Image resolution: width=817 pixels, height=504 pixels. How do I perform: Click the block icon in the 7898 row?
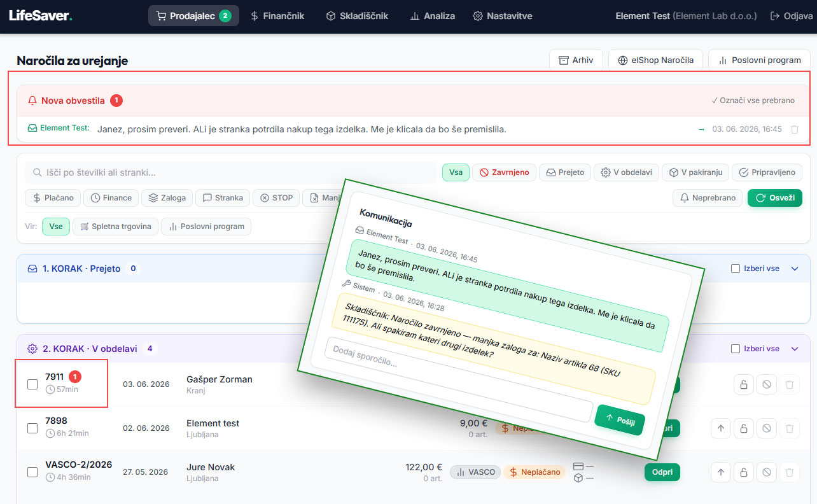pos(767,428)
